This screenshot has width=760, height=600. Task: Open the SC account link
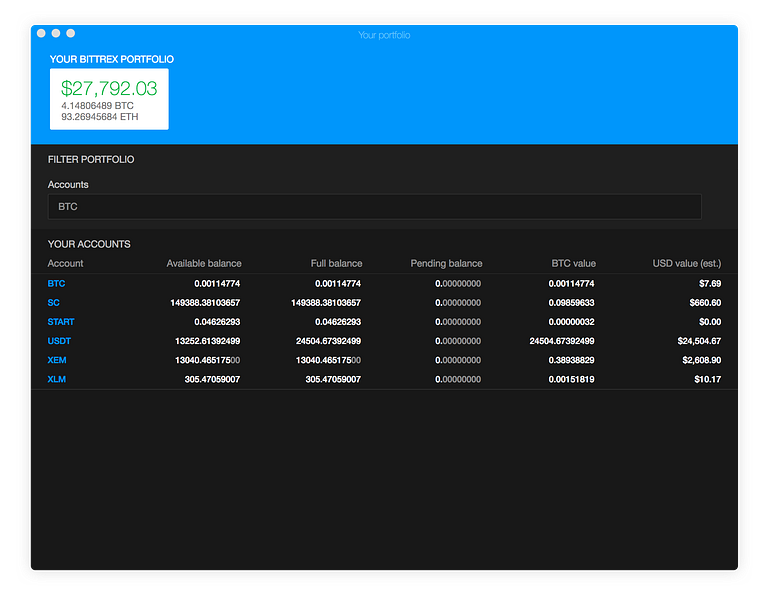tap(53, 303)
